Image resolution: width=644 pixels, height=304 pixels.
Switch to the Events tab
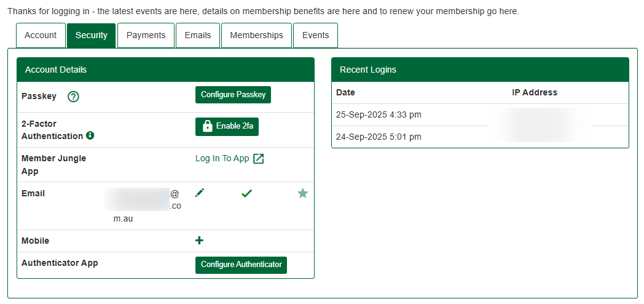tap(315, 35)
